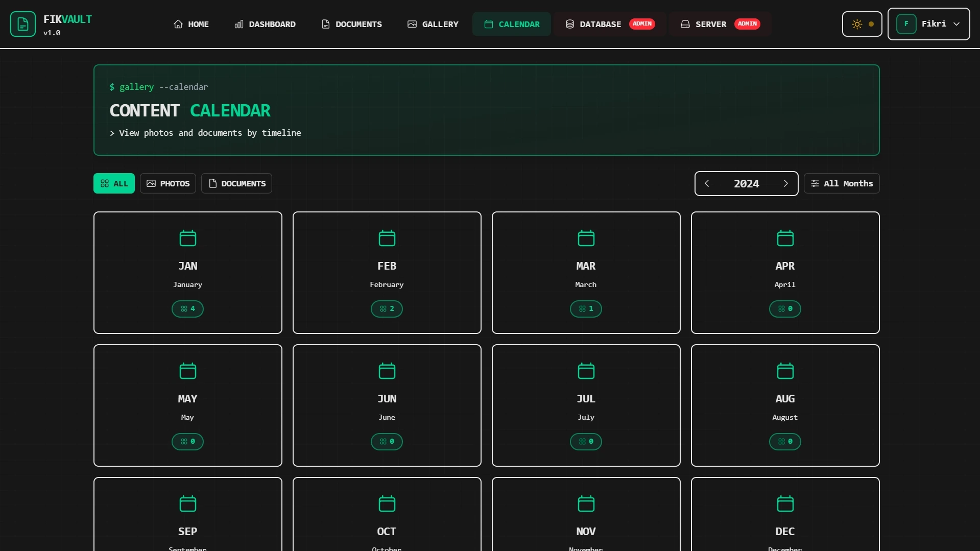Click the red ADMIN badge next to Database
The height and width of the screenshot is (551, 980).
click(642, 24)
